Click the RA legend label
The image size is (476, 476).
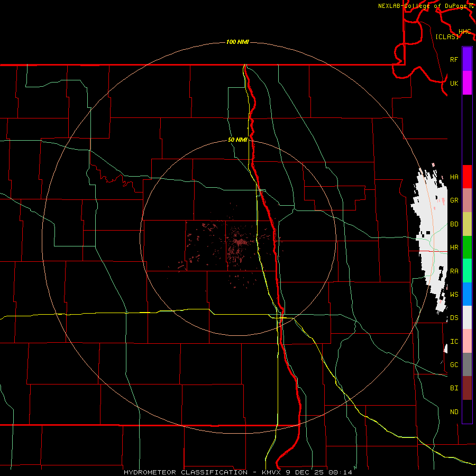point(454,271)
